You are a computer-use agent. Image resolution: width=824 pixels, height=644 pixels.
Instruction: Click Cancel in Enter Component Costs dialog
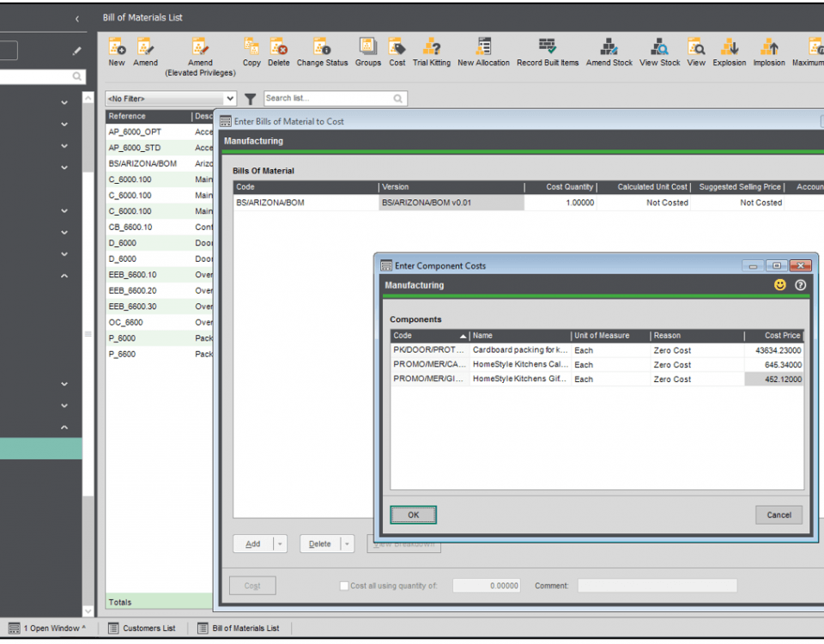point(779,515)
